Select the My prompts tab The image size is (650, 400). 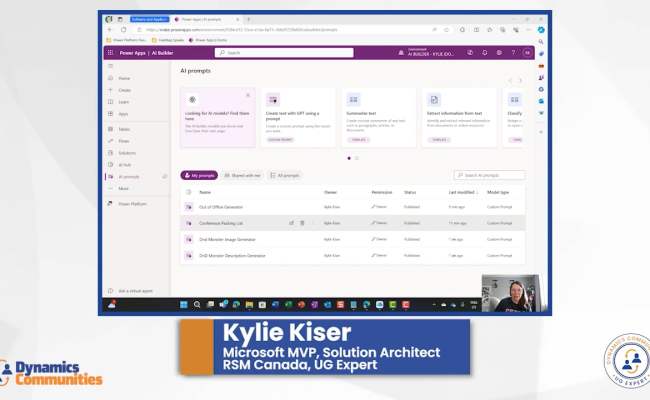point(199,175)
